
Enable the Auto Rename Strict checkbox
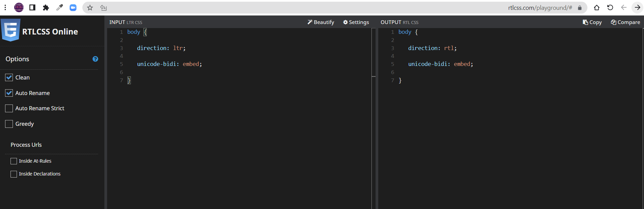tap(9, 108)
